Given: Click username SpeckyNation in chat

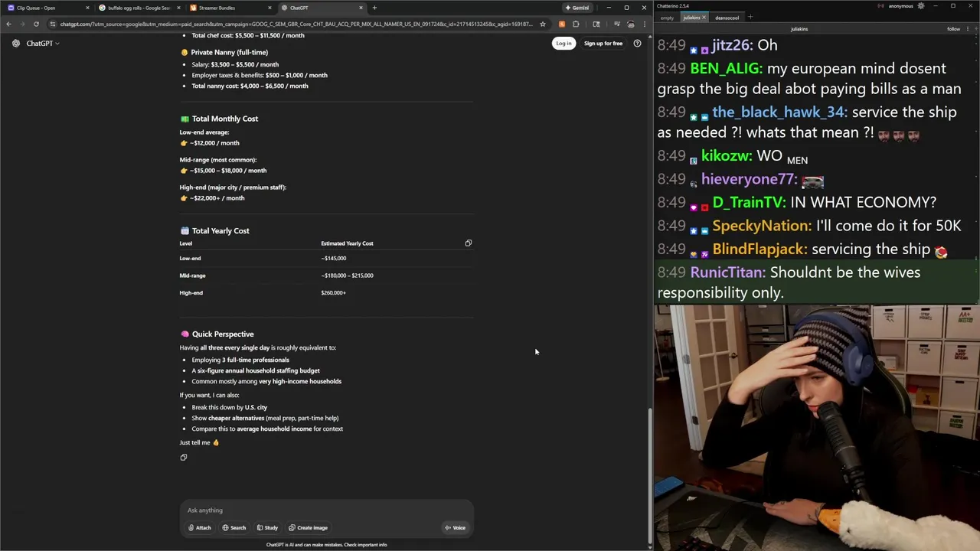Looking at the screenshot, I should tap(762, 226).
